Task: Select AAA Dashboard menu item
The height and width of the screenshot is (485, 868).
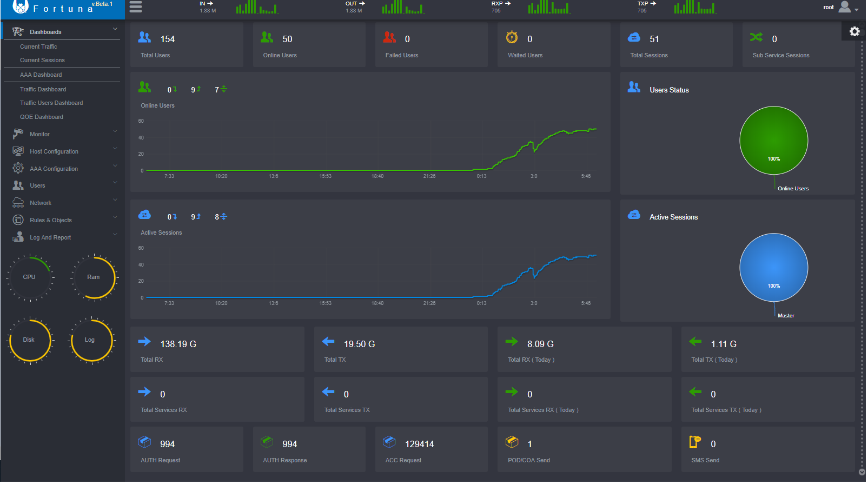Action: click(41, 75)
